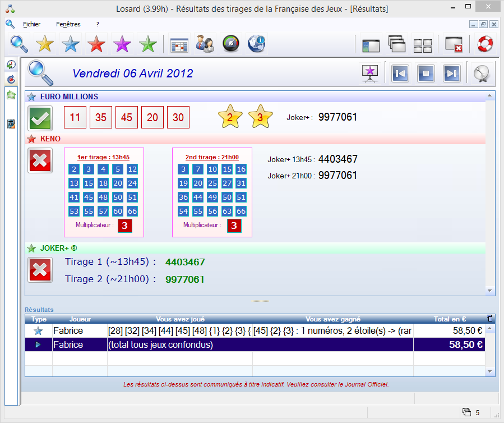
Task: Click the Joker+ Tirage 2 number 9977061
Action: coord(185,279)
